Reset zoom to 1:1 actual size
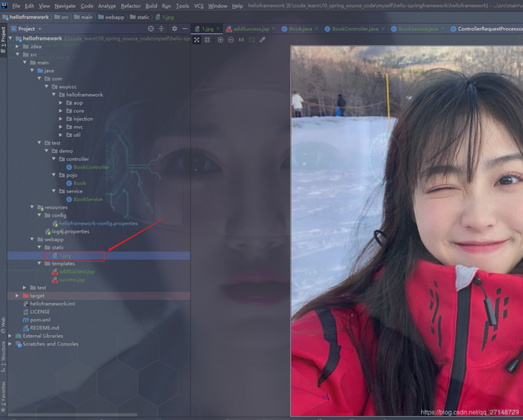 click(241, 41)
